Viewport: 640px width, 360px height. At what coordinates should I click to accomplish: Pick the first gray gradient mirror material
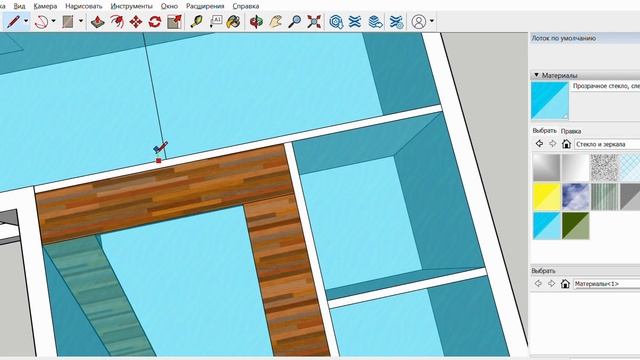pyautogui.click(x=546, y=167)
